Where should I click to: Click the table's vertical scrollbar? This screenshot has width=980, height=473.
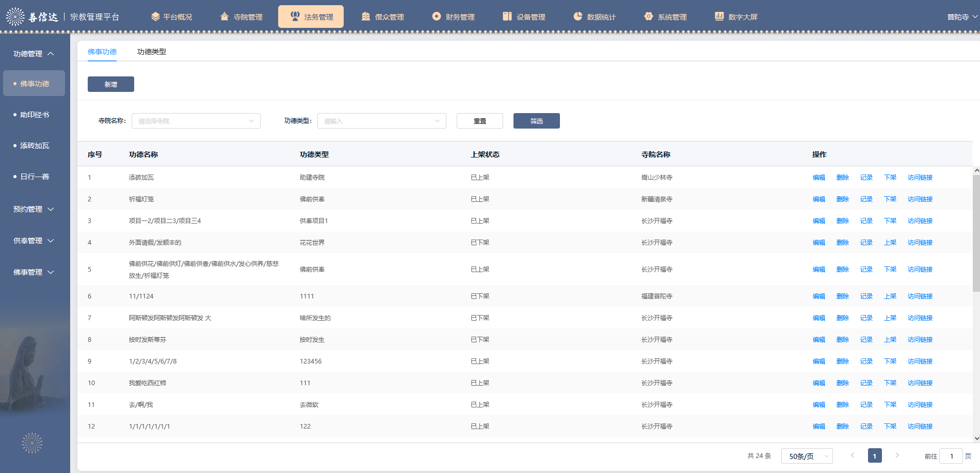(976, 232)
